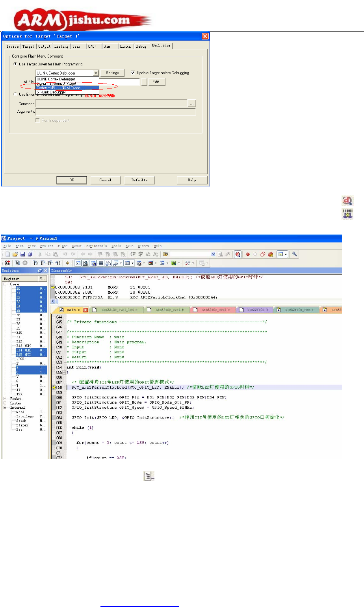Screen dimensions: 364x607
Task: Open the Peripherals menu
Action: 97,246
